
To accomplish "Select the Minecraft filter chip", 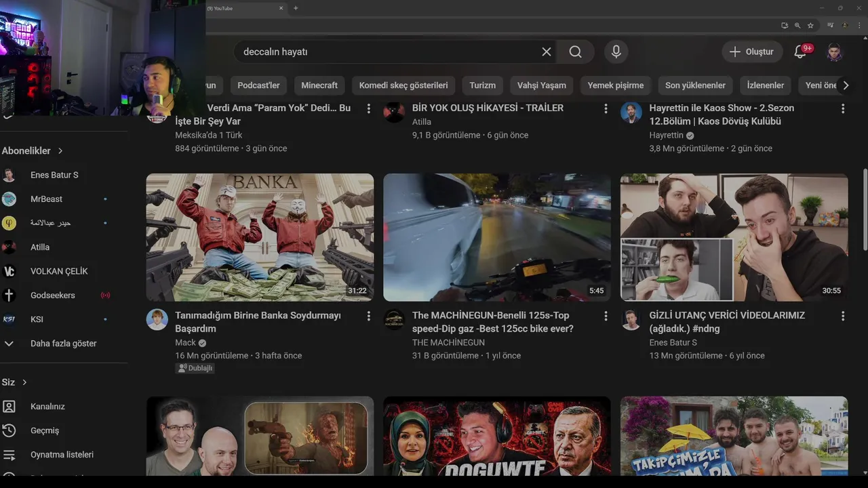I will coord(319,85).
